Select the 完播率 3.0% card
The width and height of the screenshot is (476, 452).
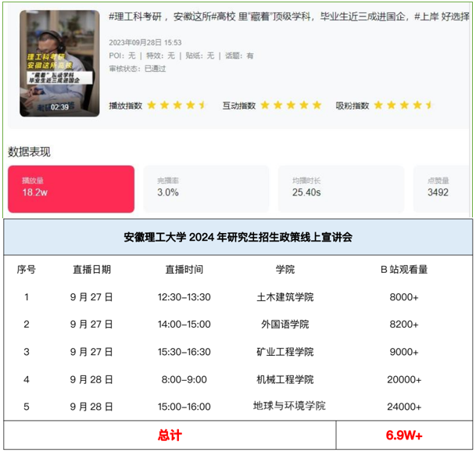pos(206,189)
